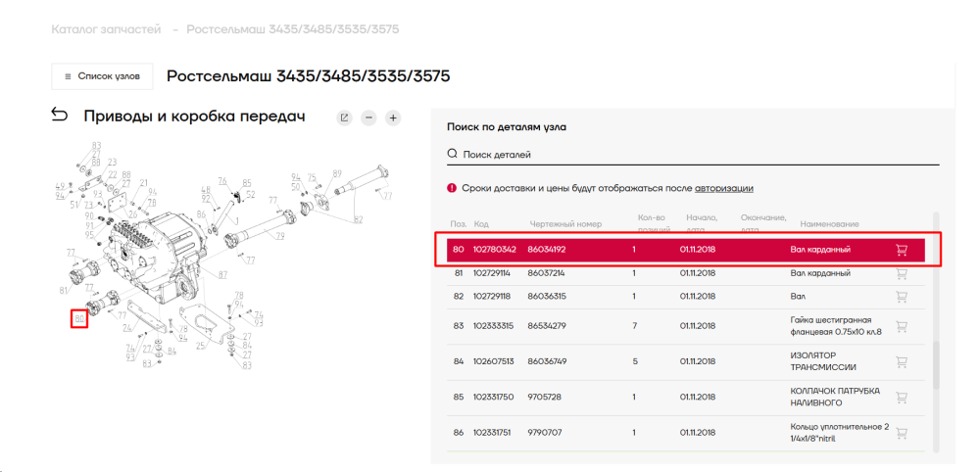
Task: Add row 81 Вал карданный to cart
Action: coord(902,273)
